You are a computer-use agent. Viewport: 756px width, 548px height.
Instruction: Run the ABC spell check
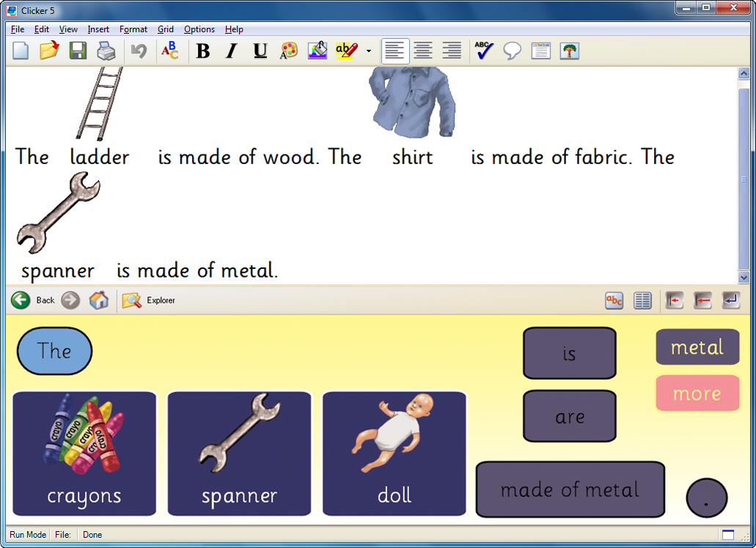tap(483, 51)
